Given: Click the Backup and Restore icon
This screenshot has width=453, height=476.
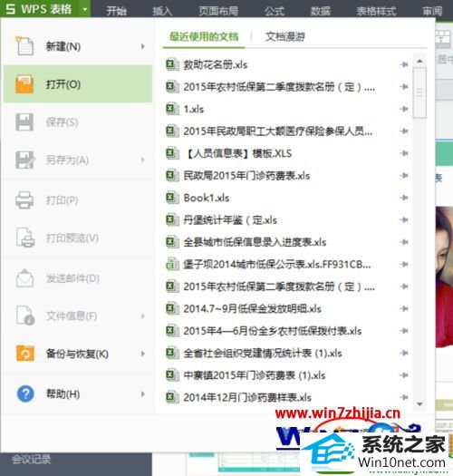Looking at the screenshot, I should (x=24, y=354).
